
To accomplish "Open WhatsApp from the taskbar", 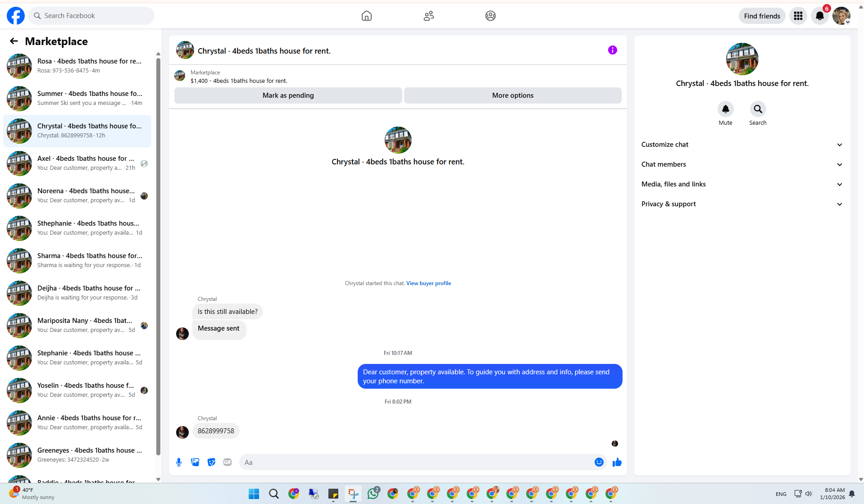I will click(373, 494).
